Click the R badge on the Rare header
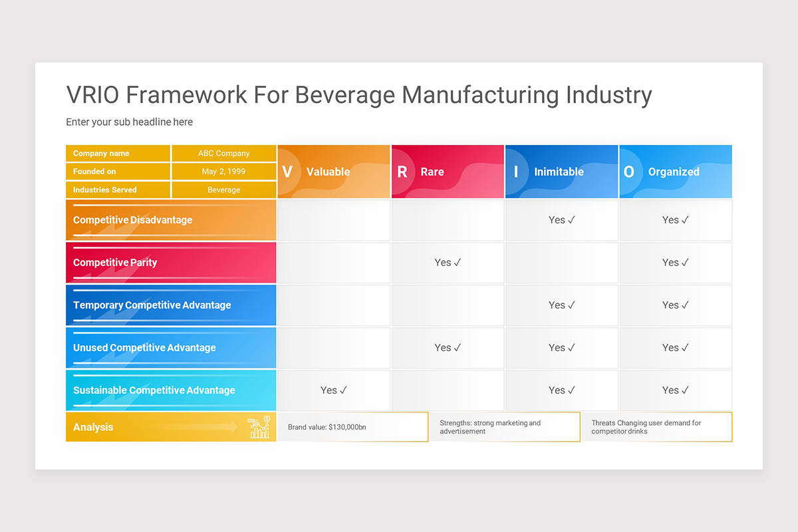This screenshot has height=532, width=798. [x=402, y=172]
